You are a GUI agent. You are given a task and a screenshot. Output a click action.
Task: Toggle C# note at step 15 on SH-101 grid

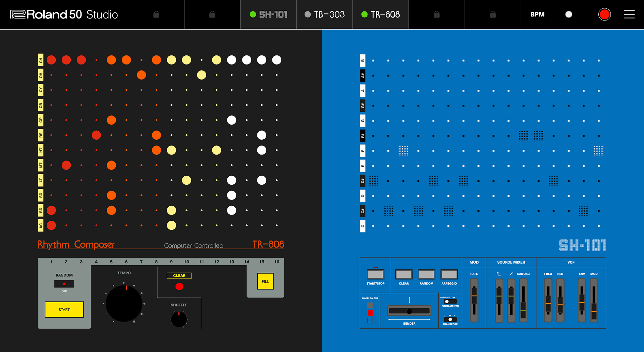584,211
